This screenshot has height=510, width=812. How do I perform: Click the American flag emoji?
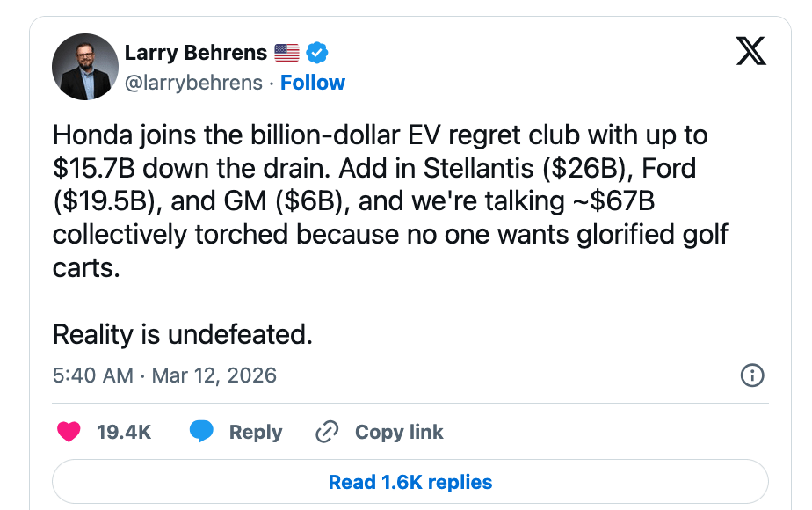pyautogui.click(x=286, y=53)
